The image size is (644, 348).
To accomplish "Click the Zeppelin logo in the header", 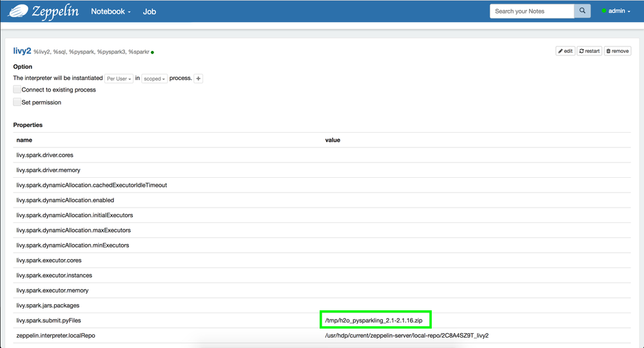I will tap(43, 12).
